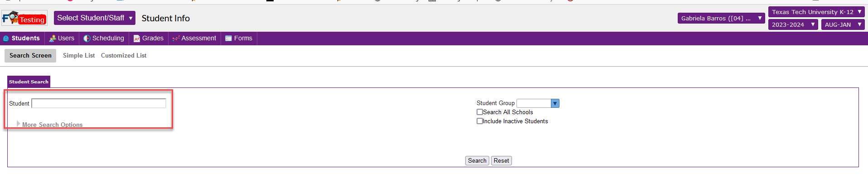Click the Focus Testing logo

click(x=24, y=18)
